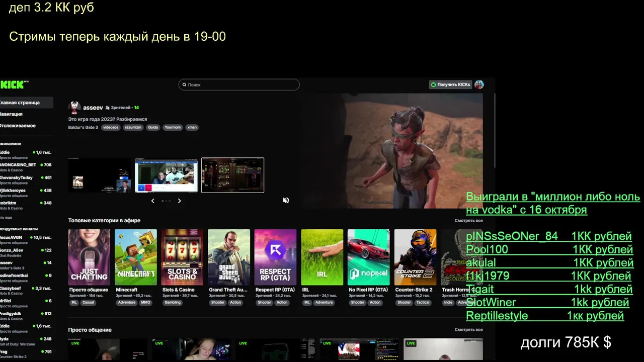Open the Respect RP (GTA) category cover
This screenshot has height=362, width=644.
275,257
